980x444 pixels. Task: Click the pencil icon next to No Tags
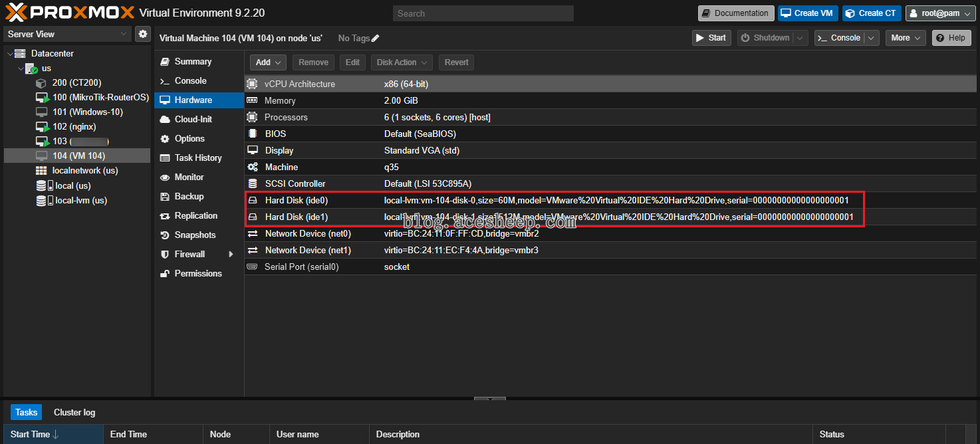click(x=375, y=39)
